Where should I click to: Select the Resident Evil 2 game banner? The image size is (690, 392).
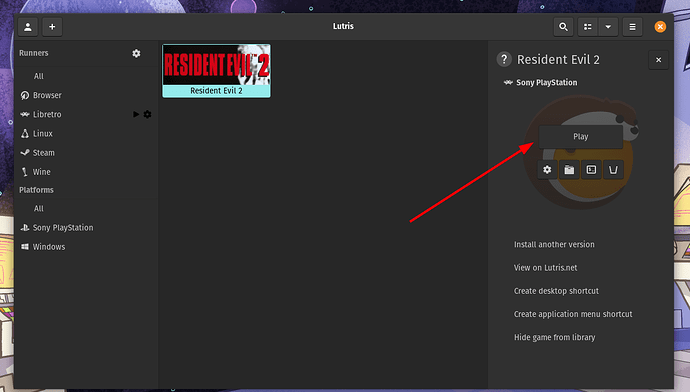[x=217, y=71]
